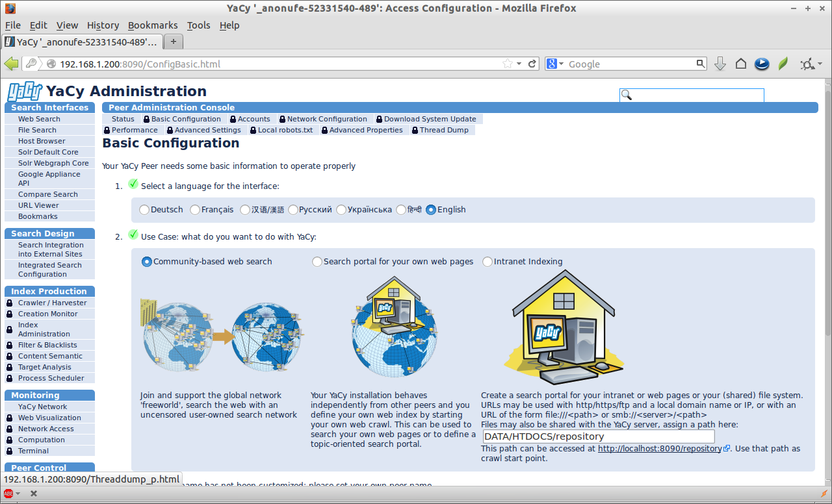Click the YaCy header search input field
Screen dimensions: 832x504
point(692,95)
